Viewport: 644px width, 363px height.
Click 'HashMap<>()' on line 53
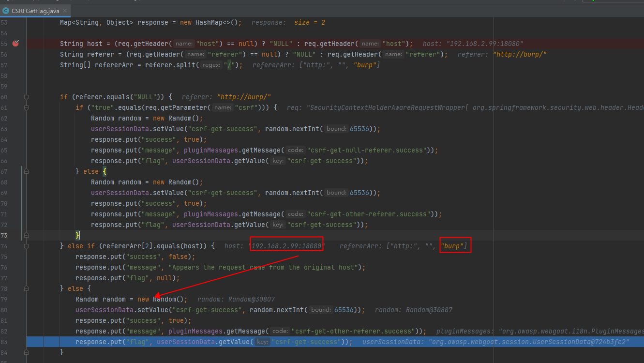coord(218,23)
